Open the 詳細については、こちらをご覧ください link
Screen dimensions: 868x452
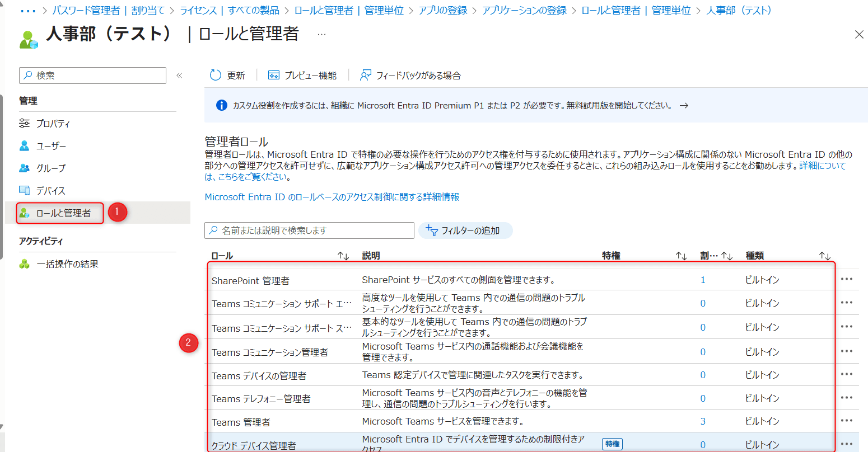pos(822,166)
